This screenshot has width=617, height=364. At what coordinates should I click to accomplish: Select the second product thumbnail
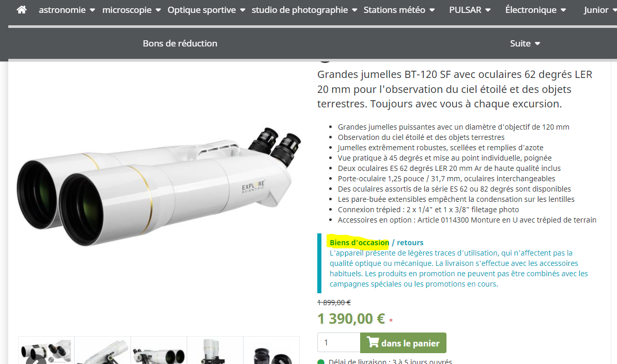(x=102, y=350)
